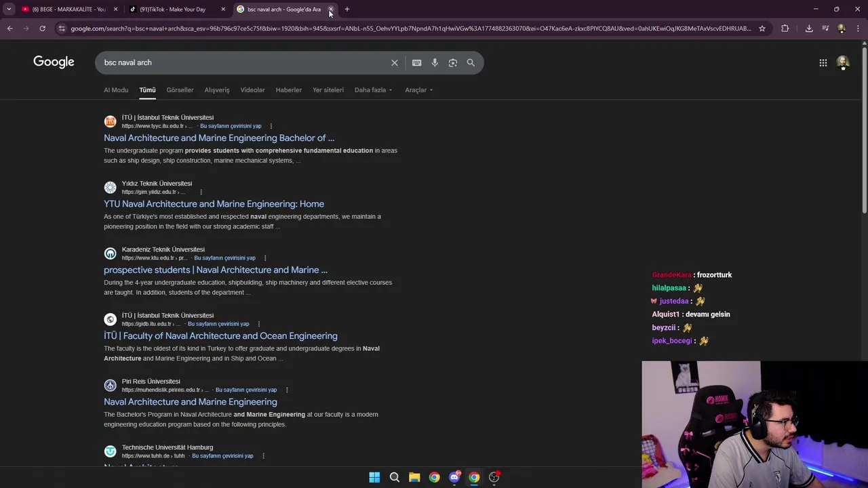This screenshot has height=488, width=868.
Task: View site information icon in address bar
Action: click(x=62, y=28)
